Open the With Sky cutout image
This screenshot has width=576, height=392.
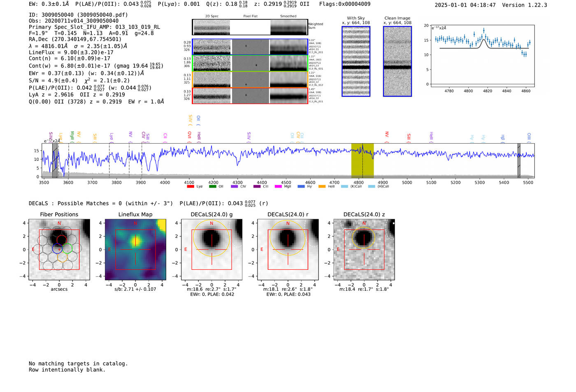356,61
